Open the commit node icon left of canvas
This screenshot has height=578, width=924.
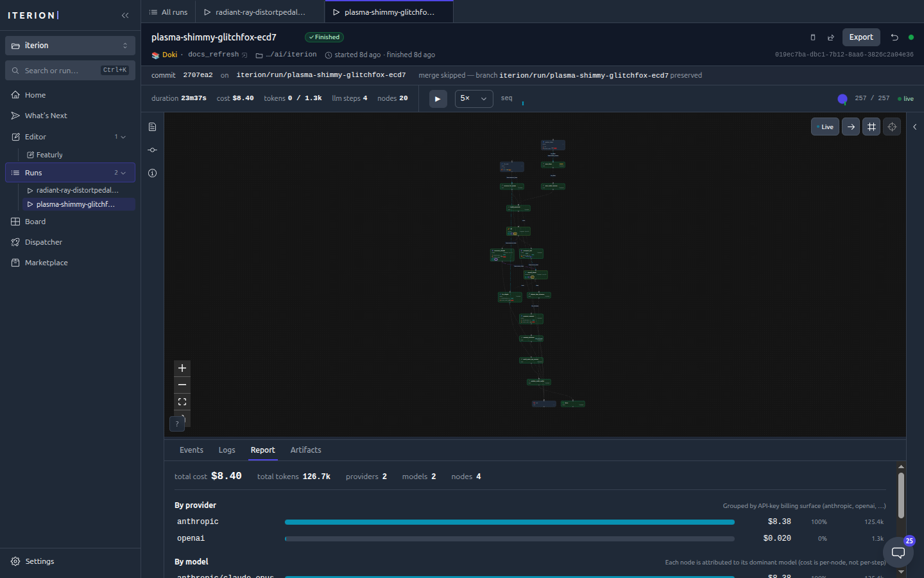152,150
